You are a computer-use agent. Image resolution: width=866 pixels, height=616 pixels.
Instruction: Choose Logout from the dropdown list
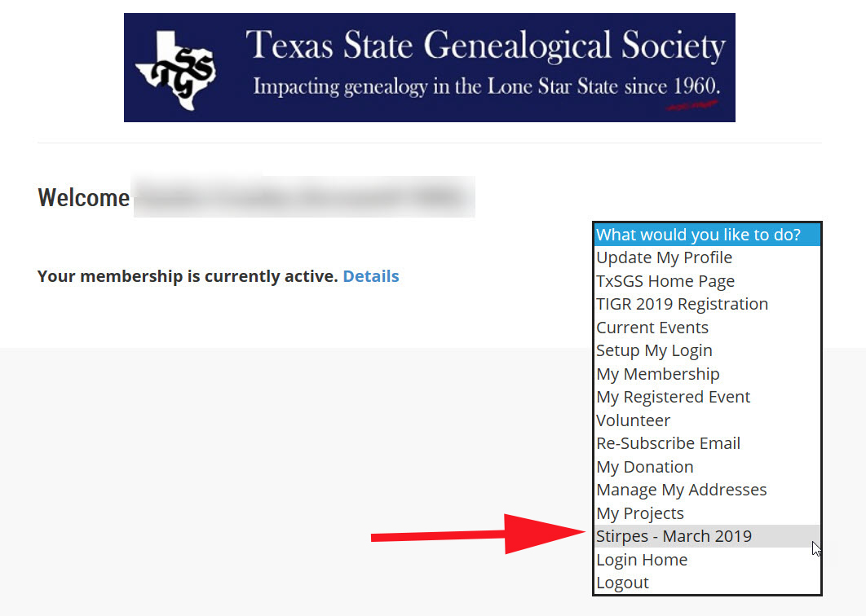click(x=622, y=583)
